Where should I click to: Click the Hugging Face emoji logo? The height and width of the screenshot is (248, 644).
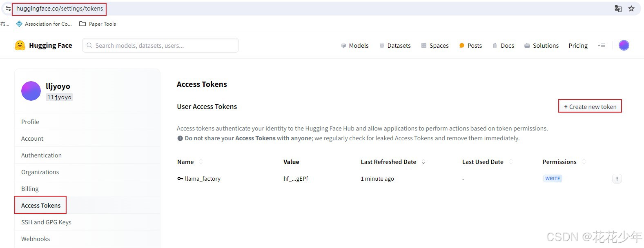[20, 45]
